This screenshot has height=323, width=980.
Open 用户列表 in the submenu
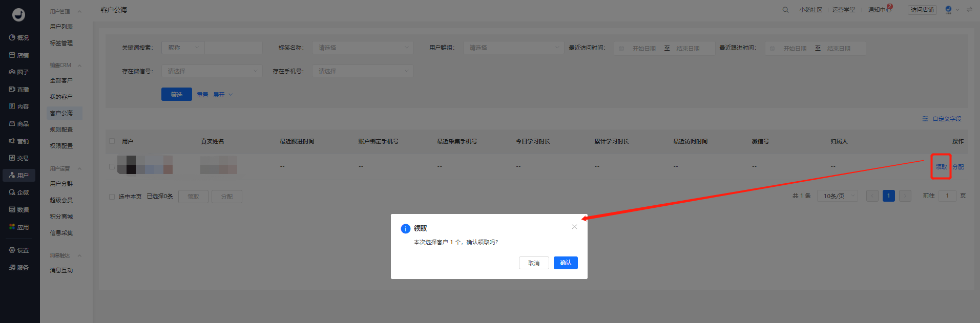[x=61, y=27]
